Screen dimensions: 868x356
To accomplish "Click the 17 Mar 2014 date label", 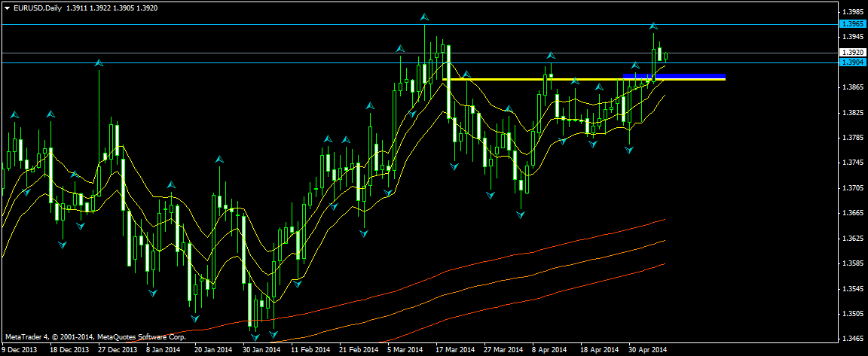I will coord(456,350).
